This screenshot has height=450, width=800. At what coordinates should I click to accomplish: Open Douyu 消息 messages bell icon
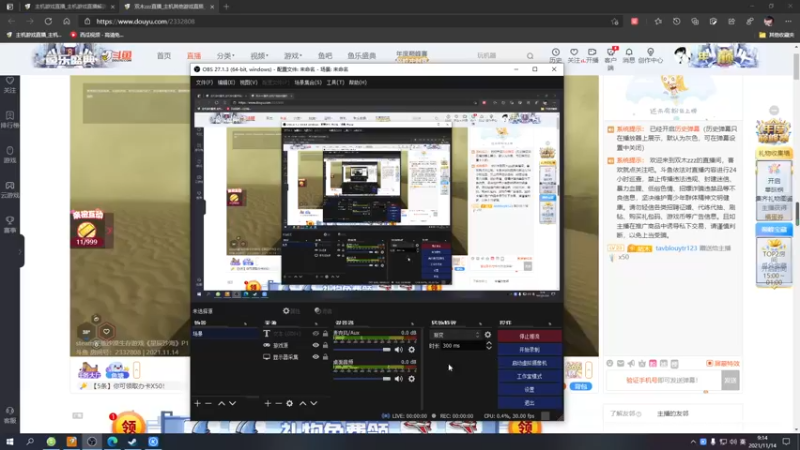coord(629,56)
